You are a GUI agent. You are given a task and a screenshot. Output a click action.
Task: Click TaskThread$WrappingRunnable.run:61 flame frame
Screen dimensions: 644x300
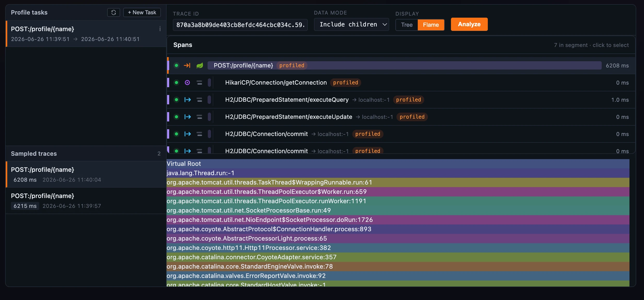(398, 183)
